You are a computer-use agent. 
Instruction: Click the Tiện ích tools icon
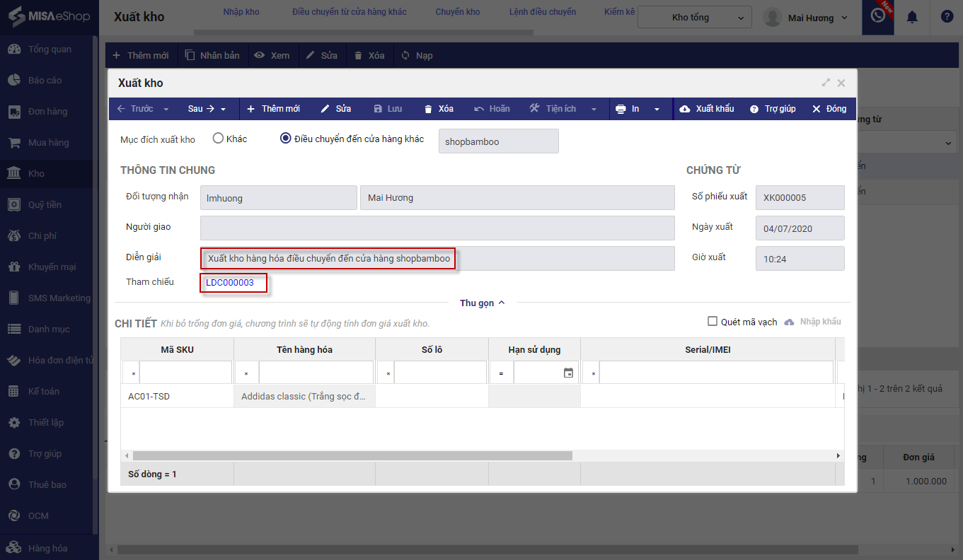click(x=535, y=109)
